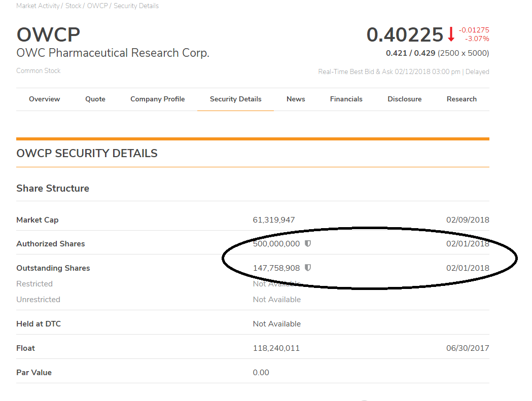
Task: Click the Outstanding Shares date 02/01/2018
Action: 468,268
